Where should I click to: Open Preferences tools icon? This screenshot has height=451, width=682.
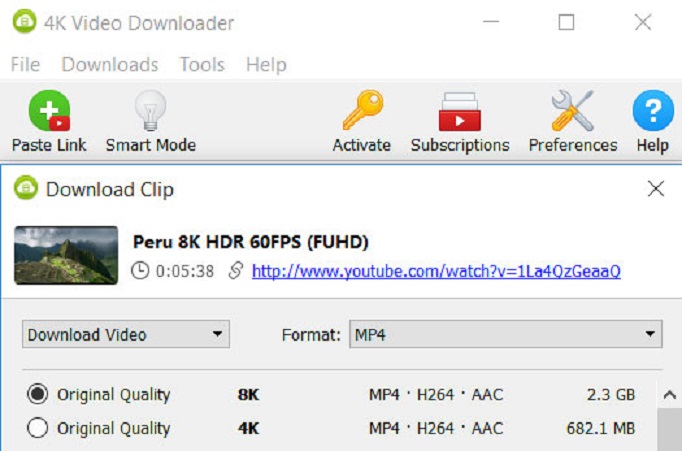point(573,110)
